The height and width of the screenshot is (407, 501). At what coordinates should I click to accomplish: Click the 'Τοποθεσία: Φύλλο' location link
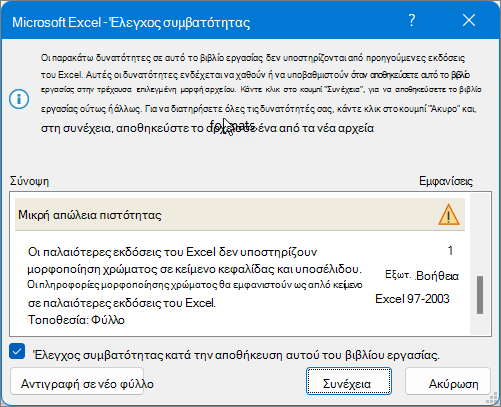point(76,320)
